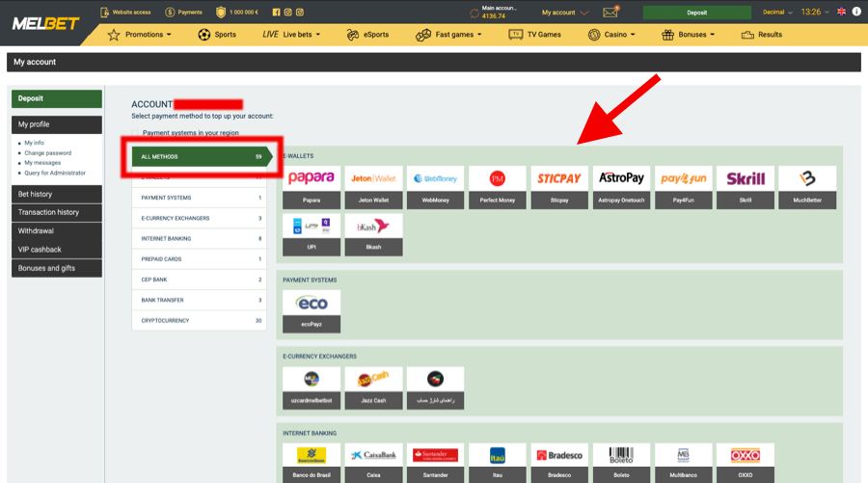868x483 pixels.
Task: Expand the Decimal odds format selector
Action: [x=777, y=13]
